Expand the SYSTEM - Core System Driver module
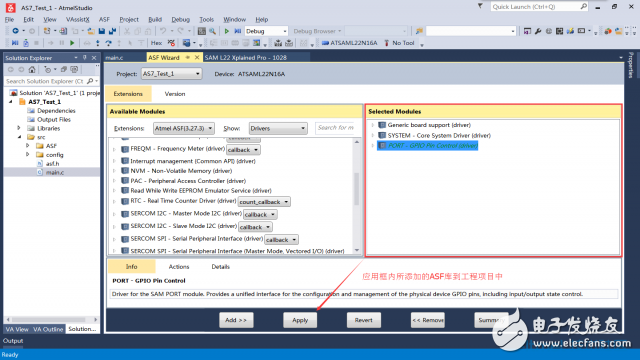The image size is (640, 360). pyautogui.click(x=372, y=135)
